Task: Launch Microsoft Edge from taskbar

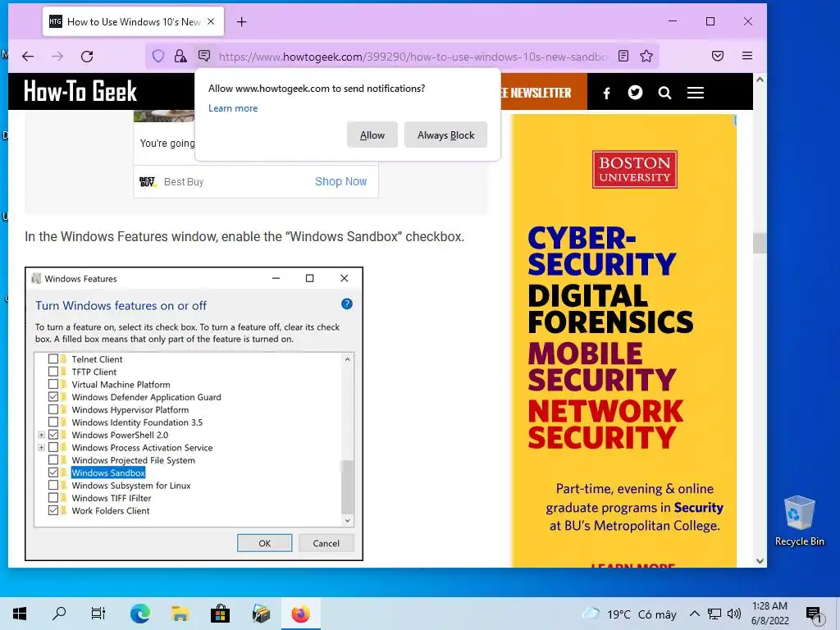Action: 139,614
